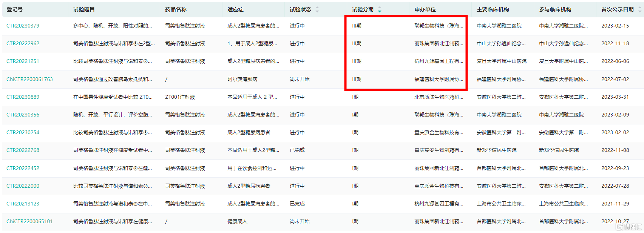This screenshot has width=644, height=233.
Task: Click the 申办单位 column header
Action: tap(425, 9)
